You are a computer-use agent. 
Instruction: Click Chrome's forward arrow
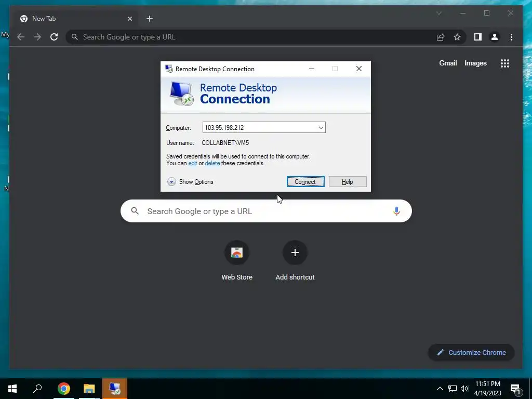[37, 37]
